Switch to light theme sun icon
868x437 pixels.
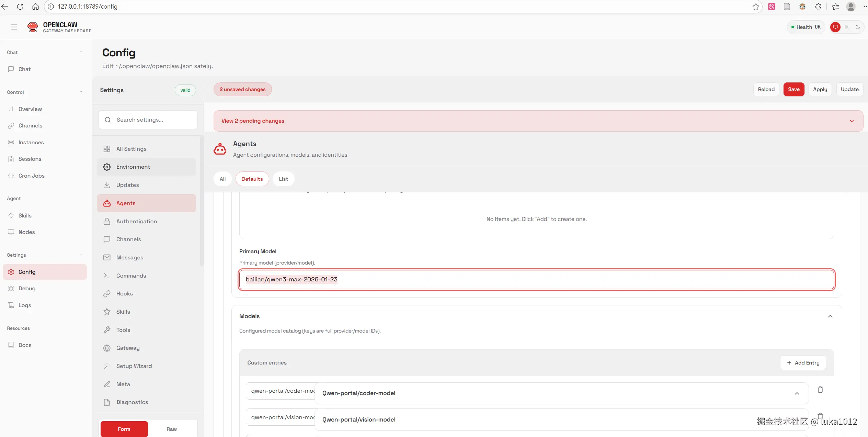point(846,27)
